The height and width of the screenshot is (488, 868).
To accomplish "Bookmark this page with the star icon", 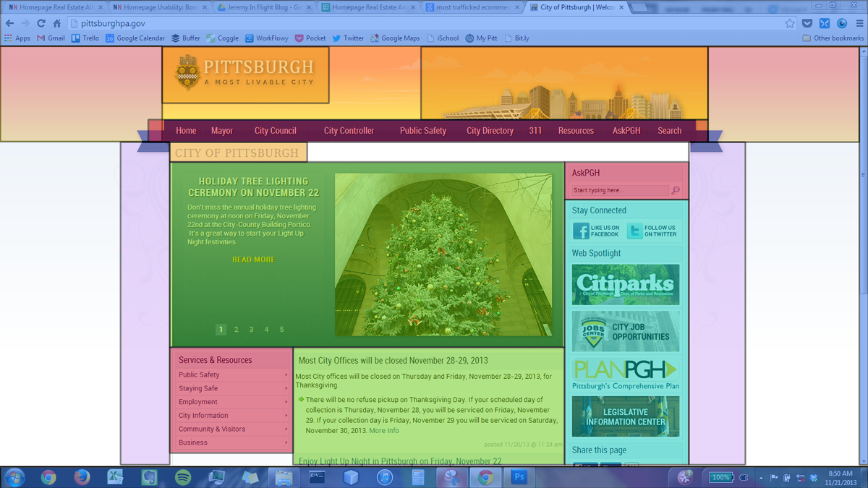I will point(790,23).
